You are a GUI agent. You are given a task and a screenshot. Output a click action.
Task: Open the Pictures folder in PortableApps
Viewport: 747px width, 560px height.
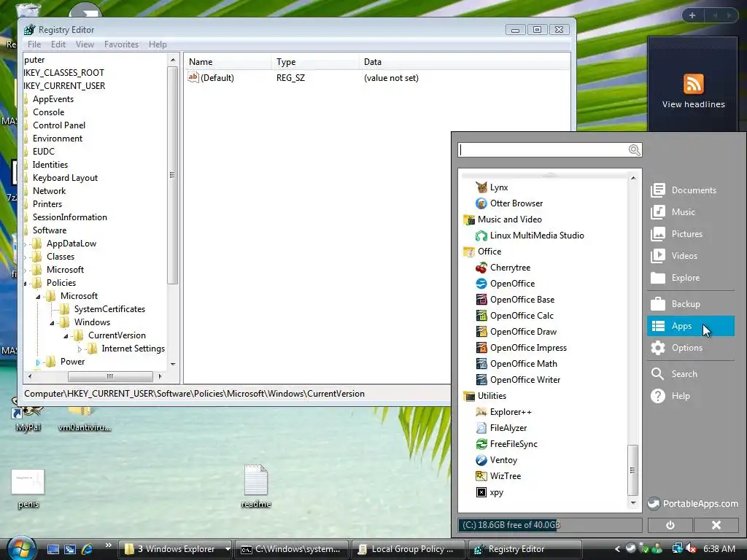pyautogui.click(x=676, y=234)
